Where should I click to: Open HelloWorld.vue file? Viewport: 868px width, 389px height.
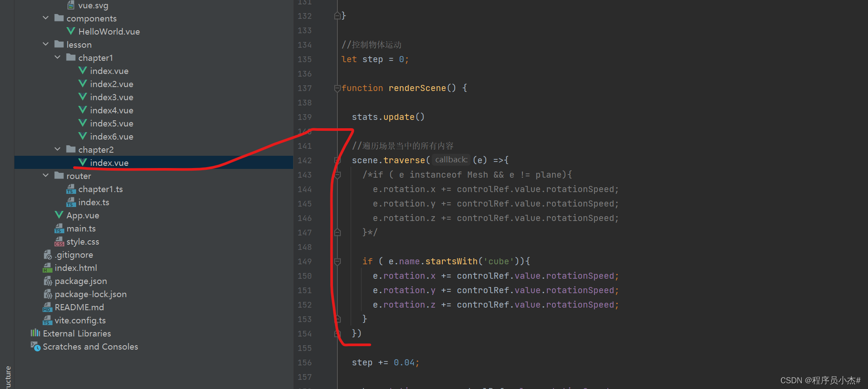point(109,32)
